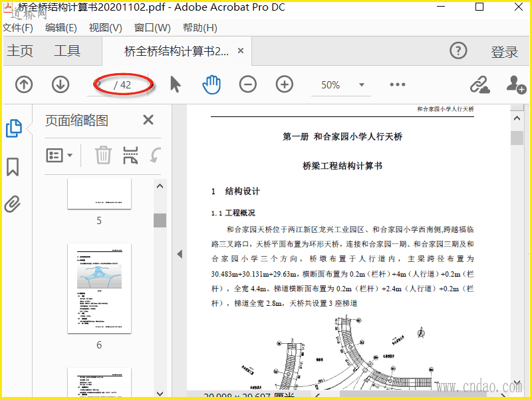This screenshot has width=532, height=399.
Task: Click the thumbnail panel scrollbar handle
Action: tap(160, 220)
